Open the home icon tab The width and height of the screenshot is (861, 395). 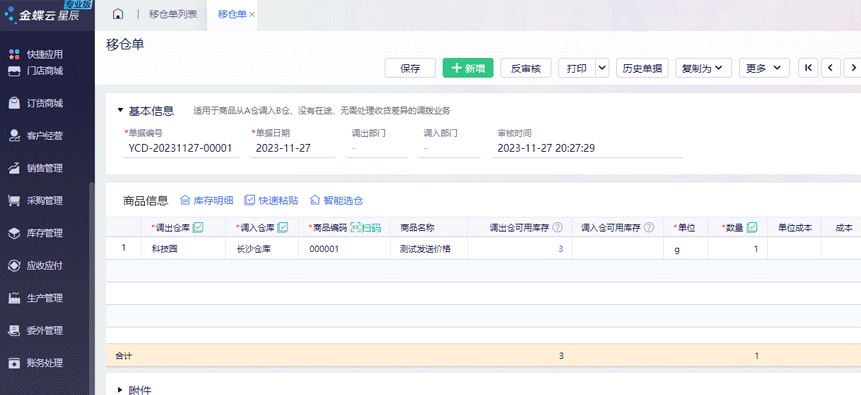coord(118,14)
